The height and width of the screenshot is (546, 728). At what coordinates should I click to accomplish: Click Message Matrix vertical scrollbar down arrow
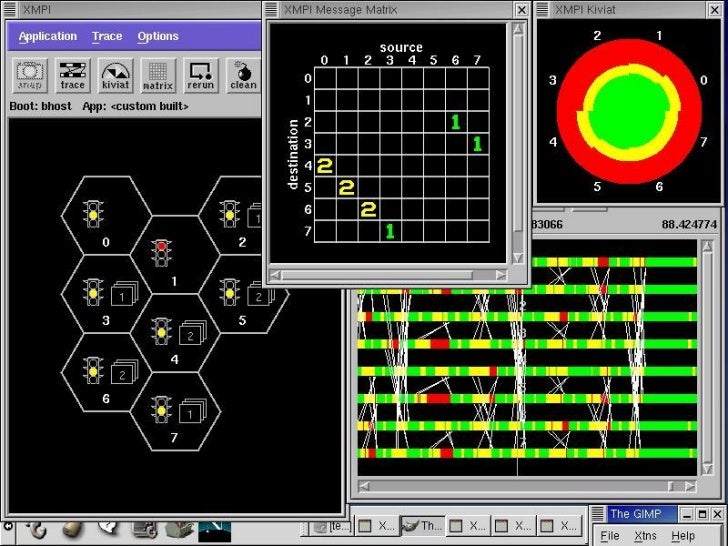tap(518, 258)
